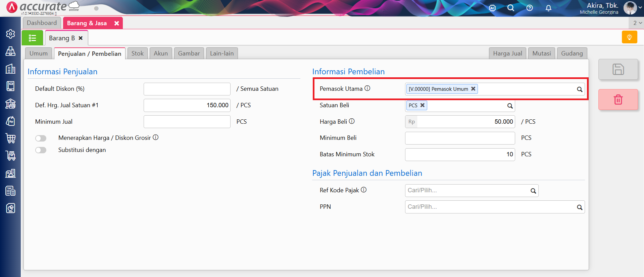Click the save floppy disk icon
The image size is (644, 277).
click(x=618, y=69)
